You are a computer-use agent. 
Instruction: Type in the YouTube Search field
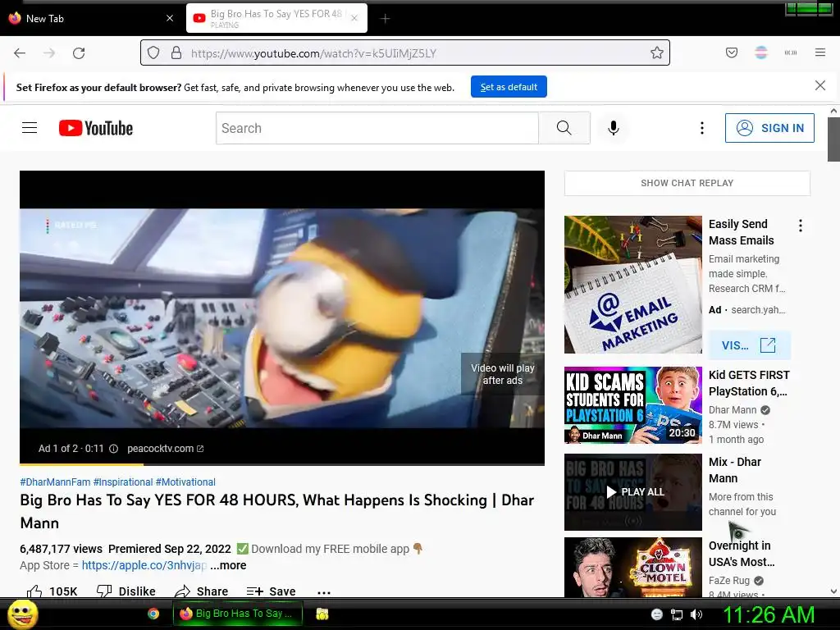[x=377, y=128]
